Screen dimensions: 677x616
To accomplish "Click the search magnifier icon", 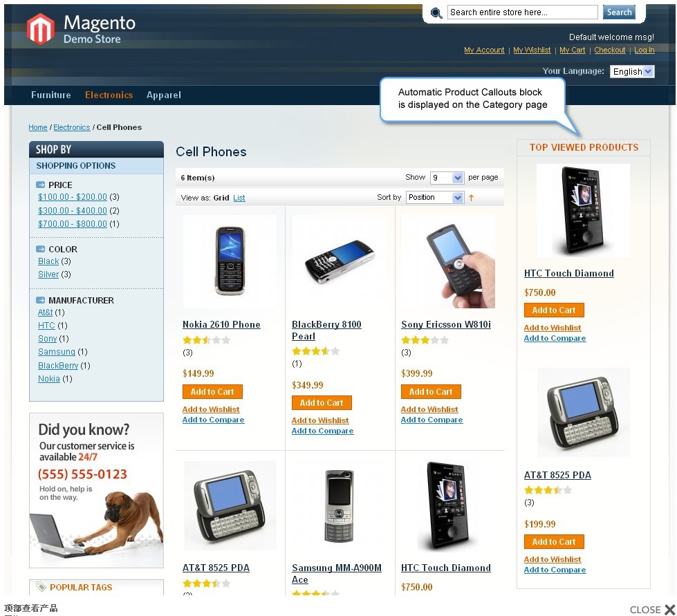I will pyautogui.click(x=436, y=13).
